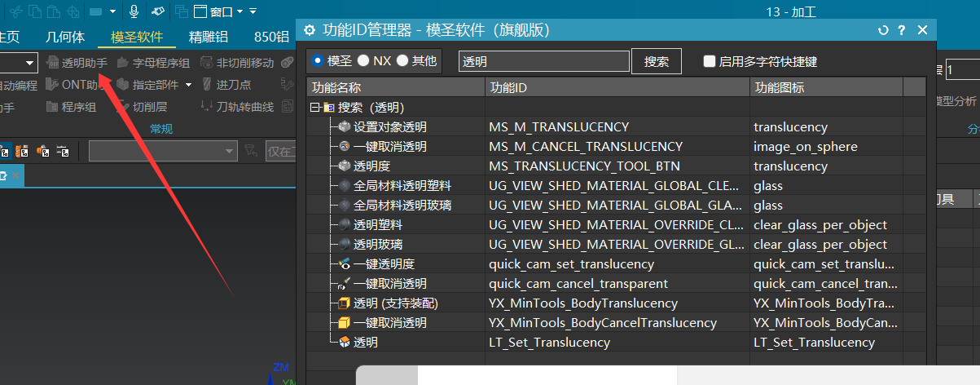The image size is (980, 385).
Task: Open the wide selection filter dropdown below the ribbon
Action: pos(162,151)
